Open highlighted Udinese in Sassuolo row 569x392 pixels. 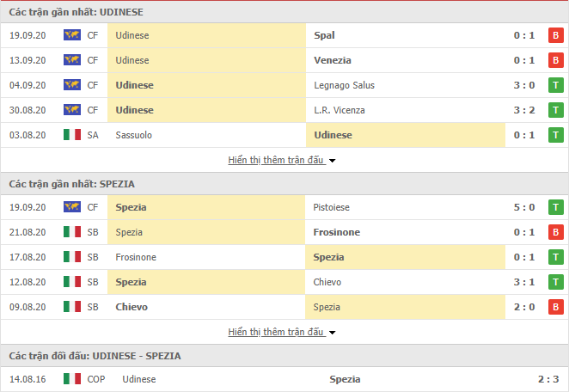(333, 135)
